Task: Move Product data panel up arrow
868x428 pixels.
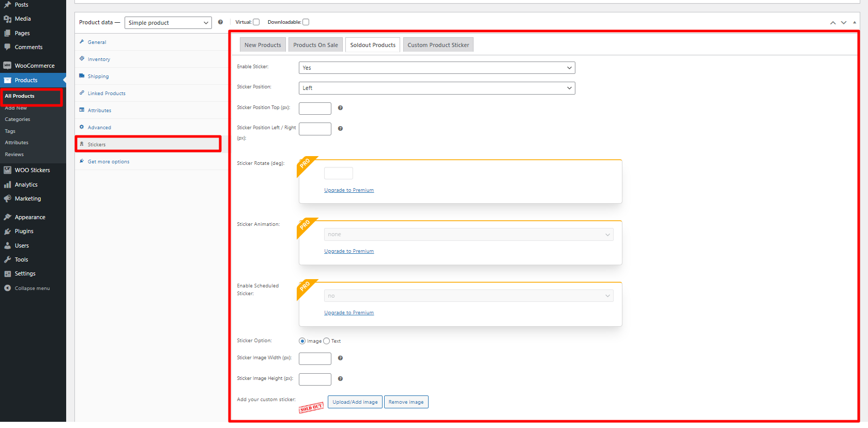Action: tap(833, 23)
